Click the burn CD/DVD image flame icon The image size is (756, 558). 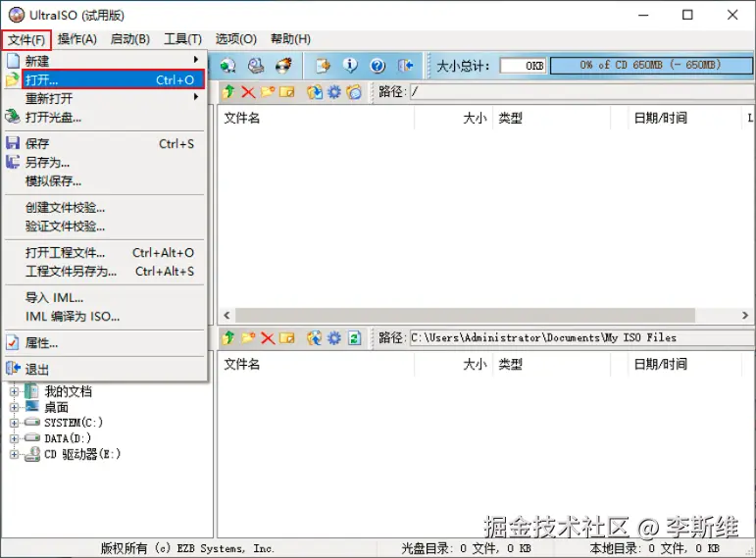(x=284, y=66)
